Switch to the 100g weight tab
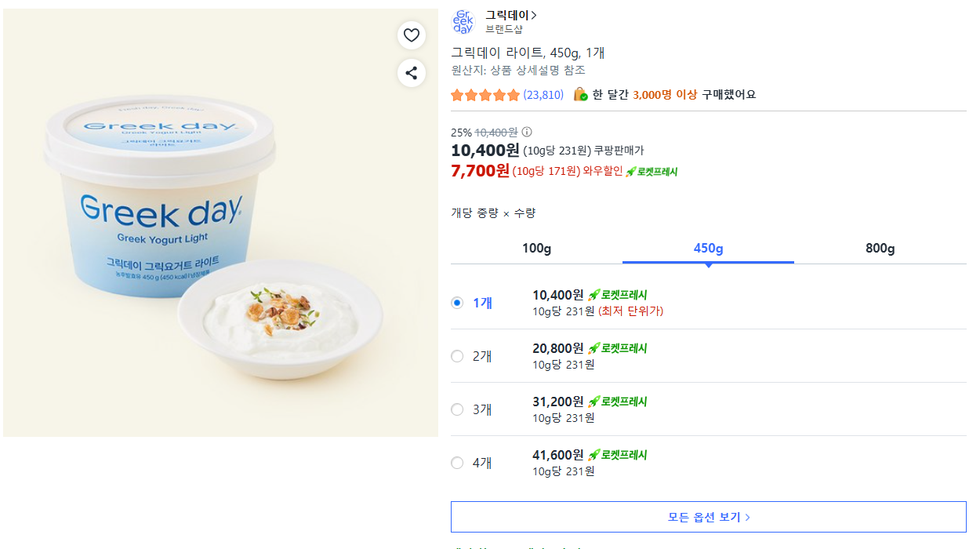980x549 pixels. (536, 249)
